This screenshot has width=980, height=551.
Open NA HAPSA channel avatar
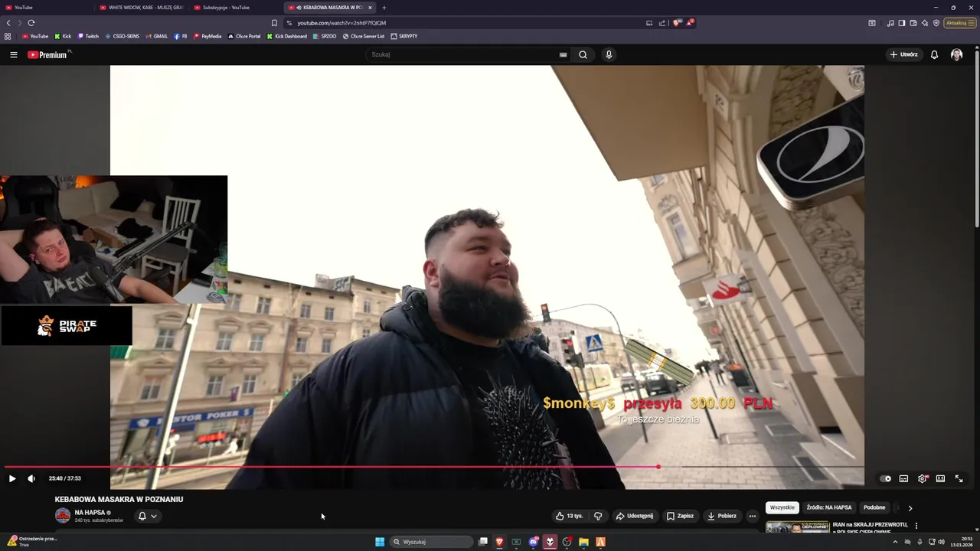pyautogui.click(x=63, y=516)
